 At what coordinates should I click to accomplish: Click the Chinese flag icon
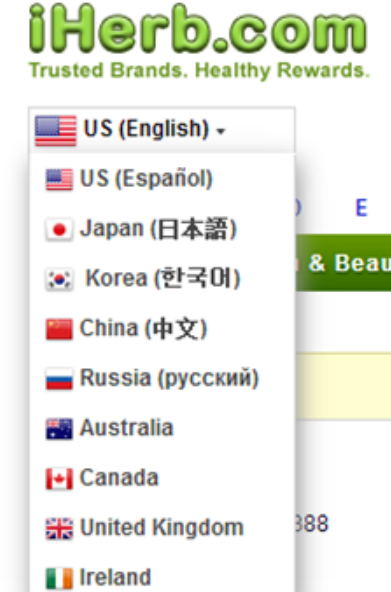[59, 329]
